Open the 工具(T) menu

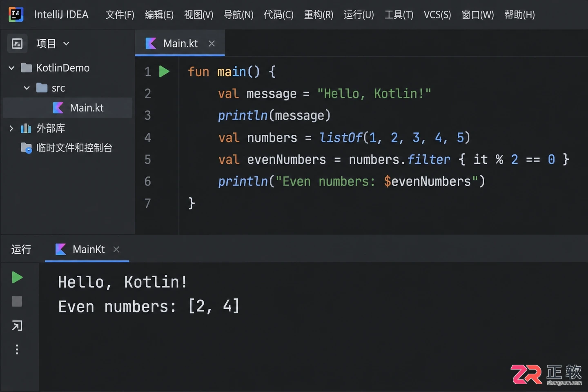399,15
